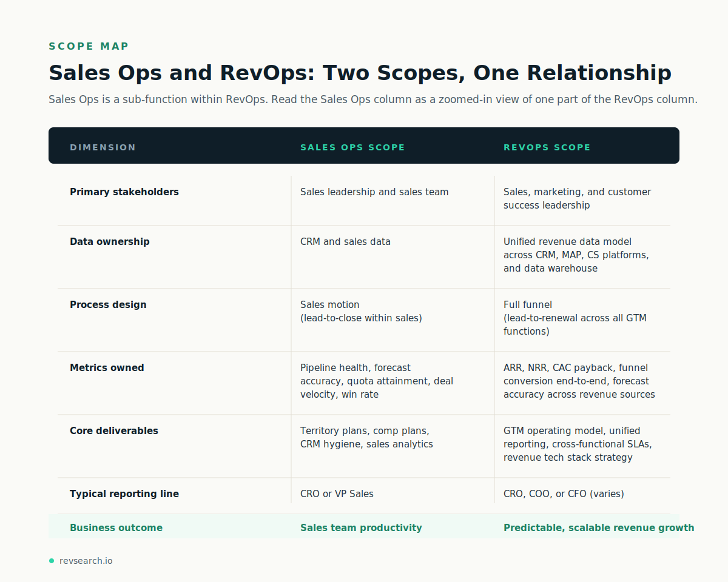Click the CRM and sales data cell
The height and width of the screenshot is (582, 728).
click(345, 241)
